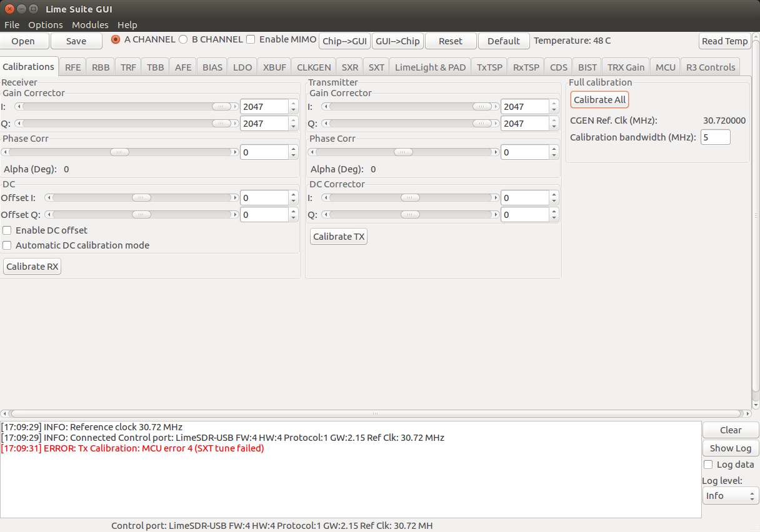Image resolution: width=760 pixels, height=532 pixels.
Task: Increment Receiver Gain Corrector I spinner
Action: click(x=294, y=103)
